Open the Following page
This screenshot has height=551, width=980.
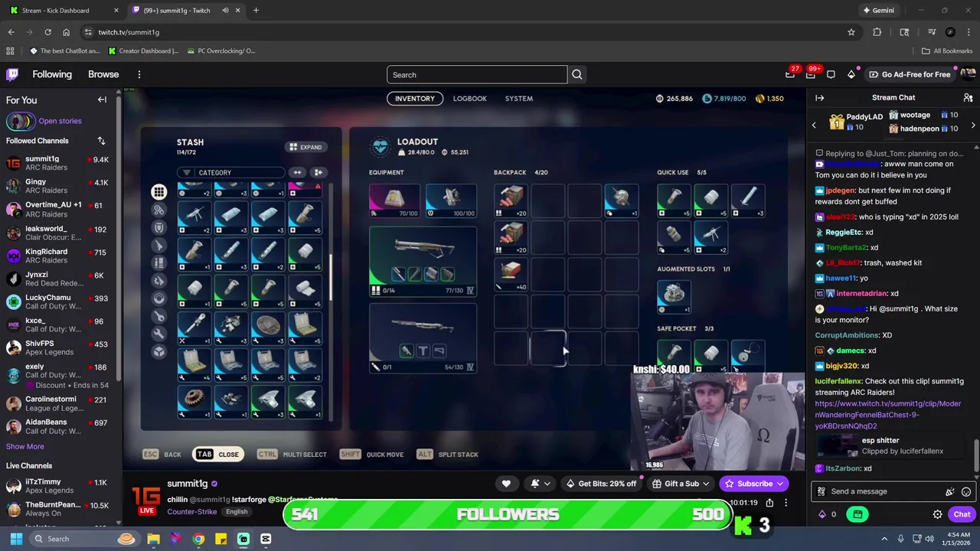click(52, 74)
